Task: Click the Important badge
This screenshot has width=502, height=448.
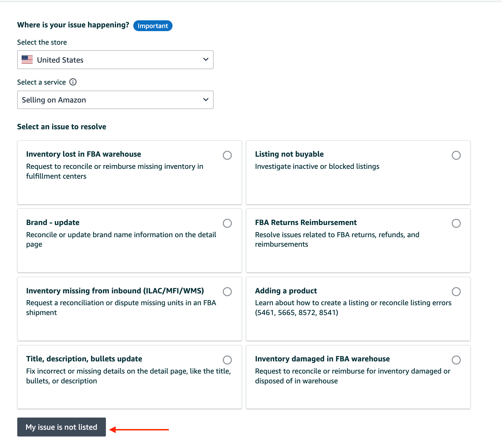Action: point(153,26)
